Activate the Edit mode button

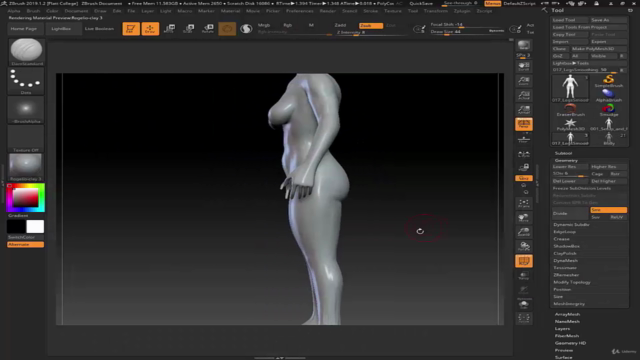[131, 29]
